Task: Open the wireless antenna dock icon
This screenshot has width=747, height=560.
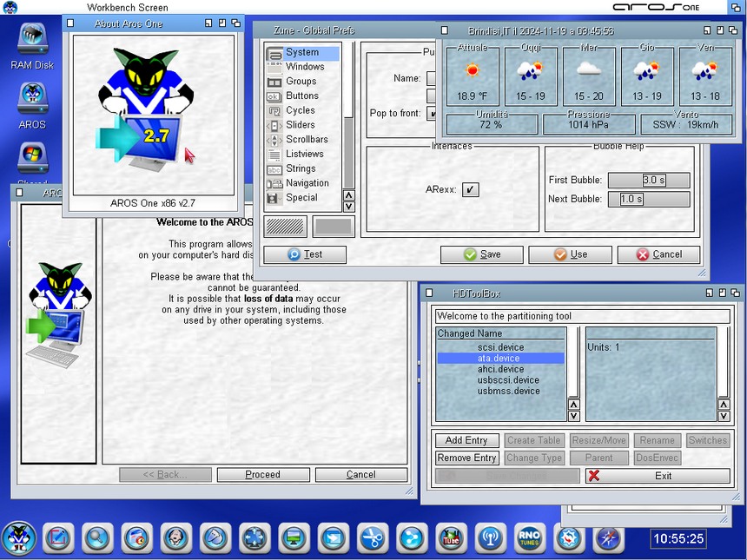Action: (490, 538)
